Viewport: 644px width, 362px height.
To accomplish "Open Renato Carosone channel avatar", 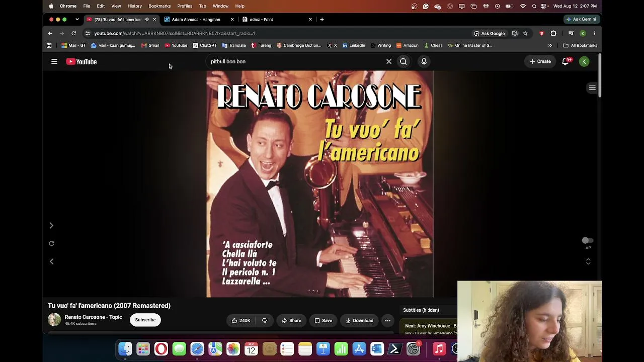I will click(54, 320).
